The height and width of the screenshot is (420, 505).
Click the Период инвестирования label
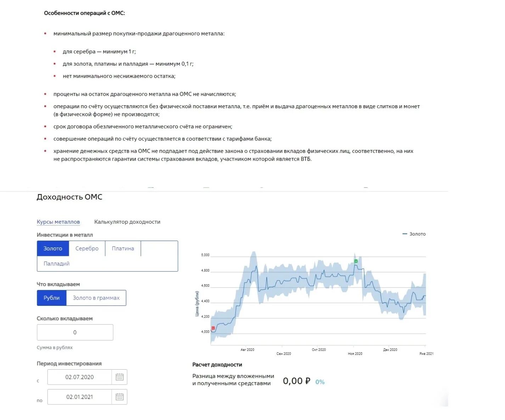69,364
